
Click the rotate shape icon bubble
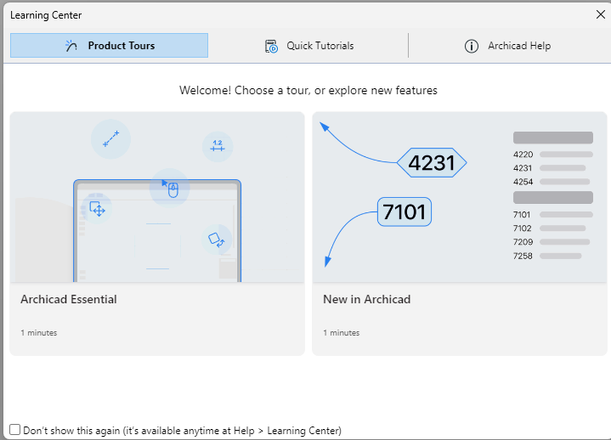[215, 239]
